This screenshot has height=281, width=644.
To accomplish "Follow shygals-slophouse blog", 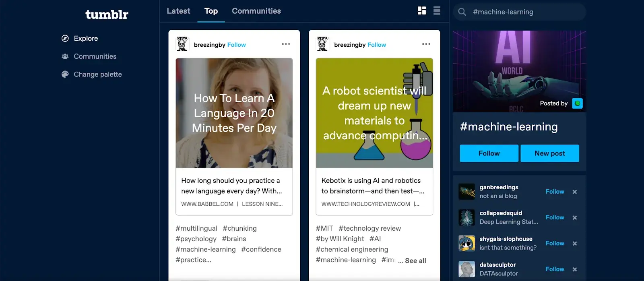I will (x=555, y=243).
